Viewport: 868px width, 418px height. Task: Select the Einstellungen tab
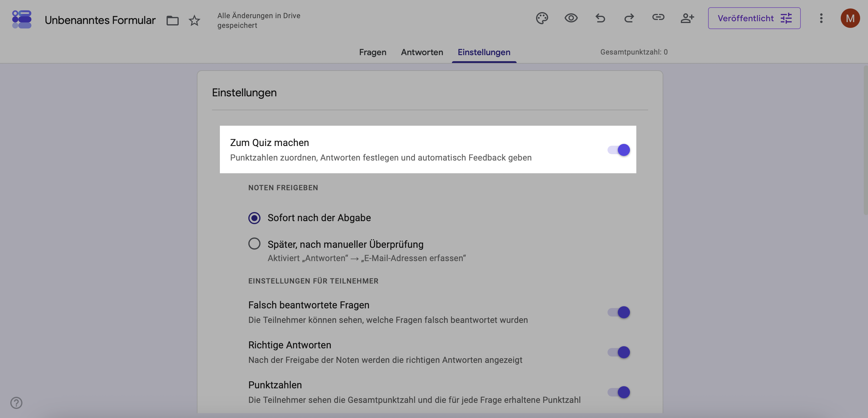pos(484,52)
